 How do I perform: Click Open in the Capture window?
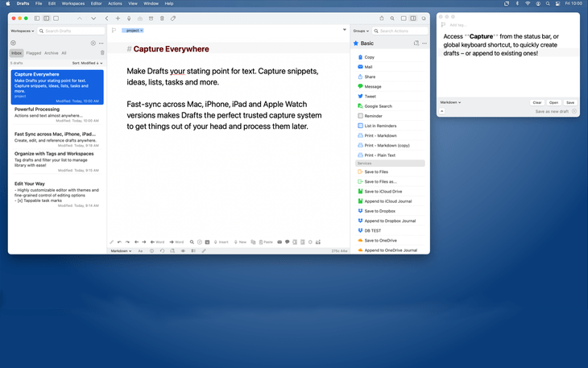coord(553,103)
